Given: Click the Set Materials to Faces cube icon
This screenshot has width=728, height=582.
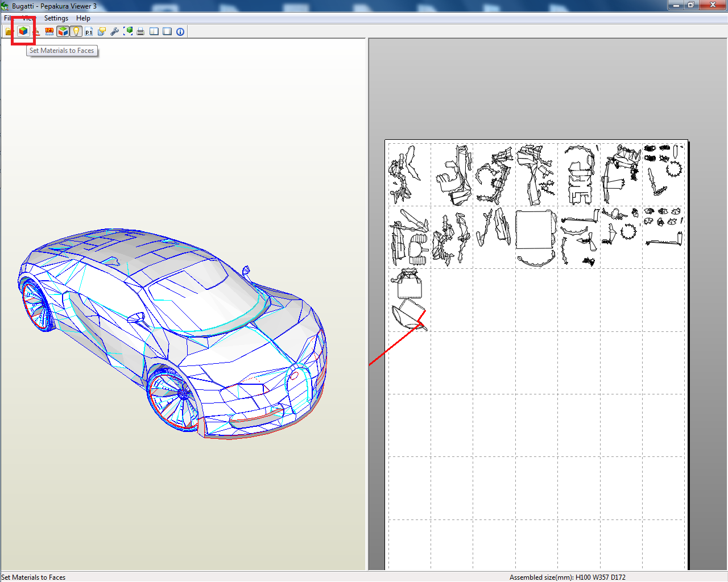Looking at the screenshot, I should [23, 31].
